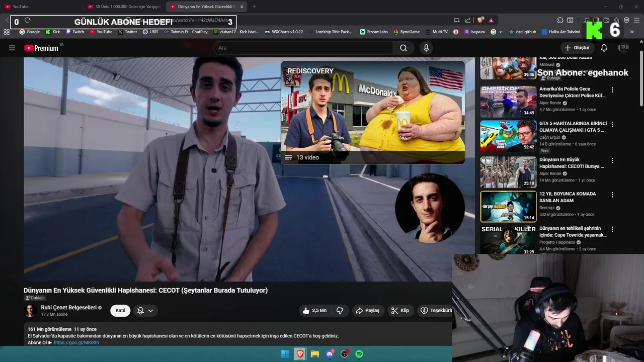This screenshot has height=362, width=644.
Task: Click the Oluştur create button
Action: coord(577,48)
